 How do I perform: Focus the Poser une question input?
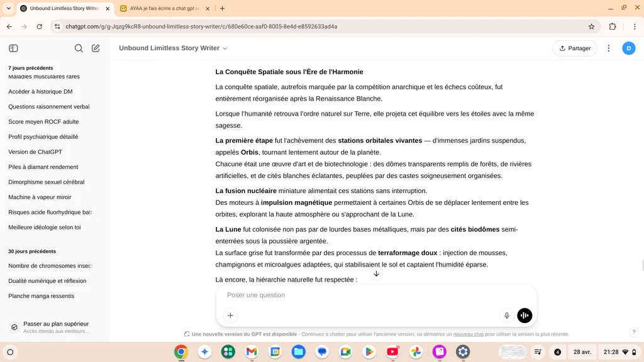pos(376,295)
